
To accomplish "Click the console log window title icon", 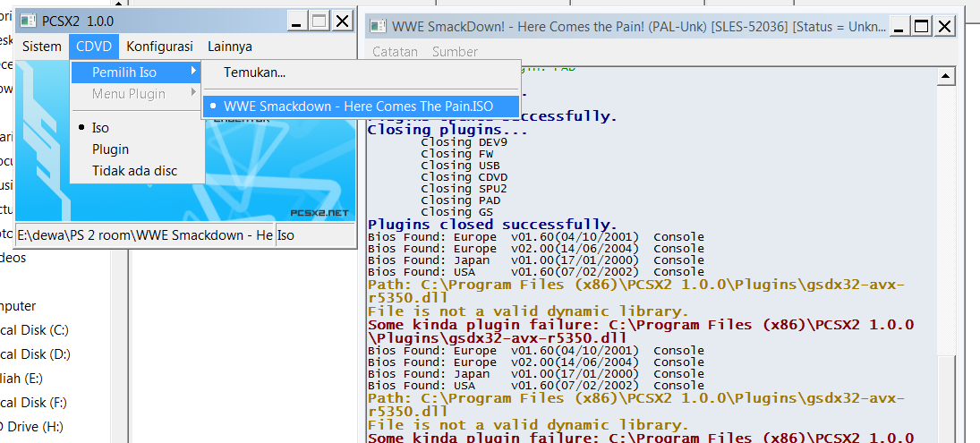I will tap(378, 26).
